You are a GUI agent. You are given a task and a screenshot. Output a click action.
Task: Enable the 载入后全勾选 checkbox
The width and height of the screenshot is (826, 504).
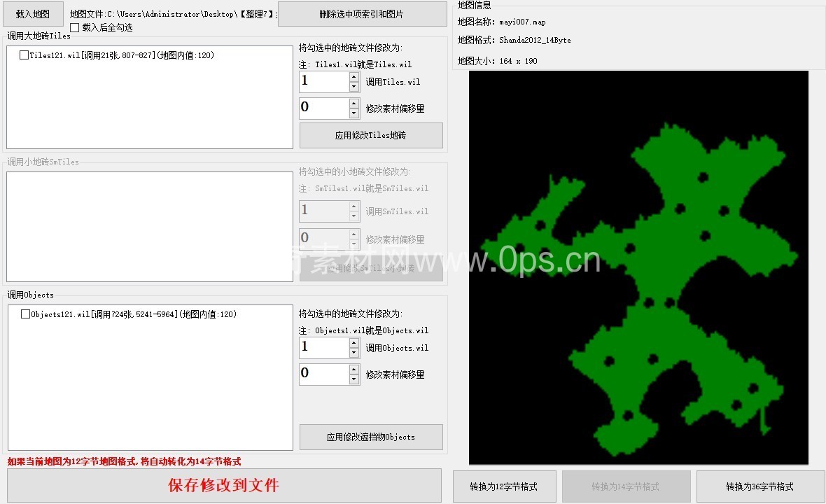75,27
